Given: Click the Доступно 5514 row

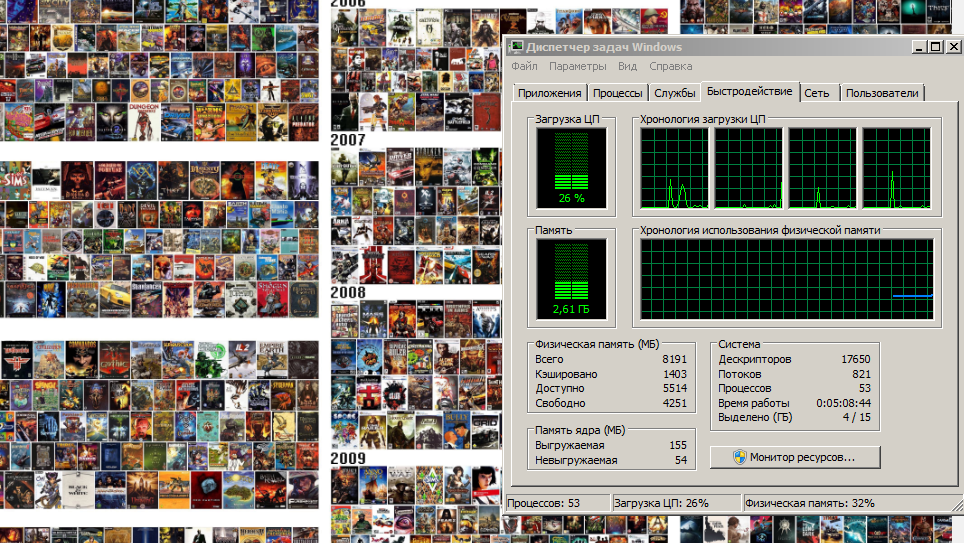Looking at the screenshot, I should pos(610,388).
